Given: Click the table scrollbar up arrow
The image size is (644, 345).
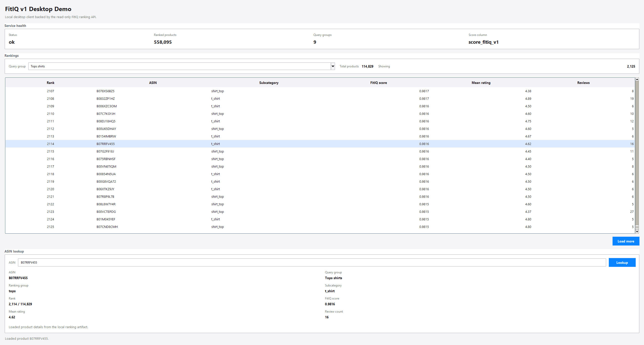Looking at the screenshot, I should (637, 79).
